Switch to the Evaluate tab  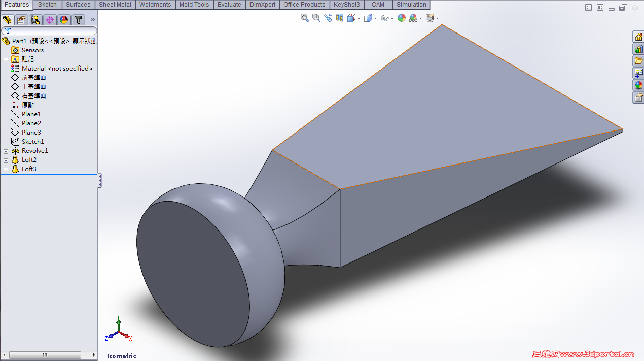tap(229, 5)
